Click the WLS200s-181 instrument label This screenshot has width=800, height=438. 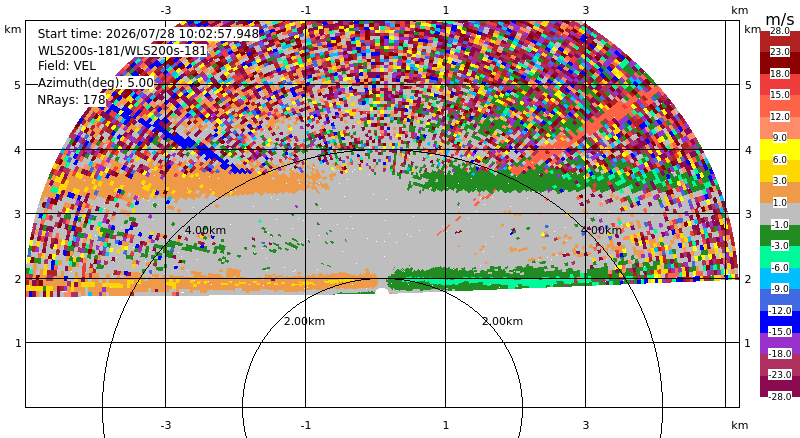pos(122,51)
